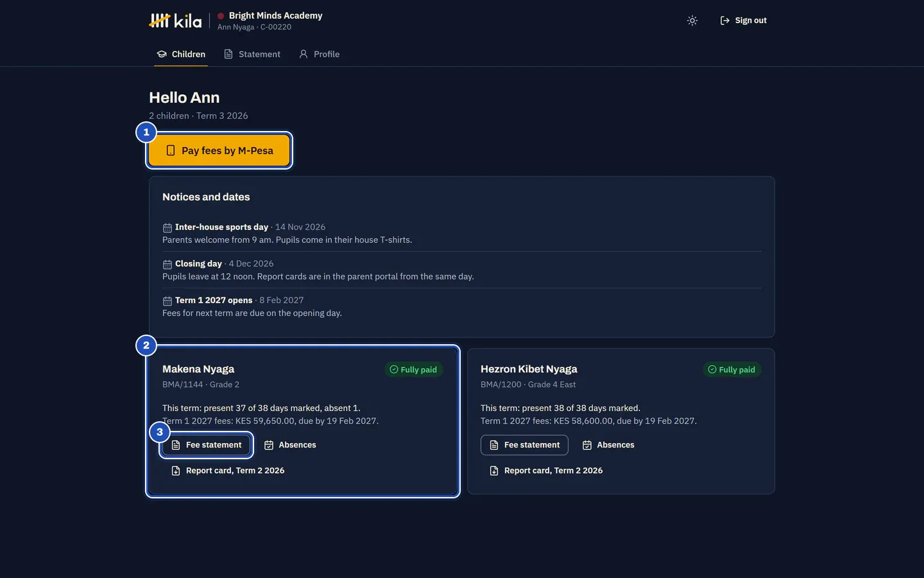Click the calendar icon beside Closing day
Screen dimensions: 924x578
point(167,264)
